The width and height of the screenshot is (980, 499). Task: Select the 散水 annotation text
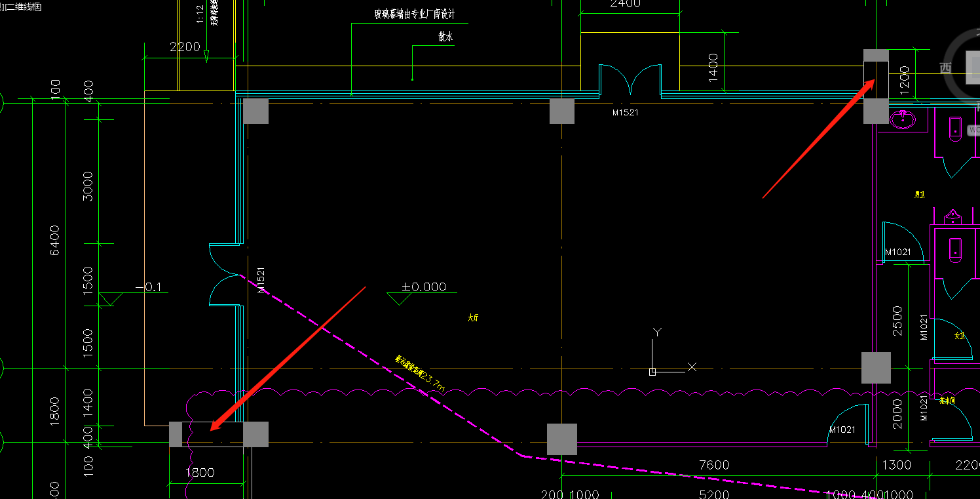tap(445, 37)
